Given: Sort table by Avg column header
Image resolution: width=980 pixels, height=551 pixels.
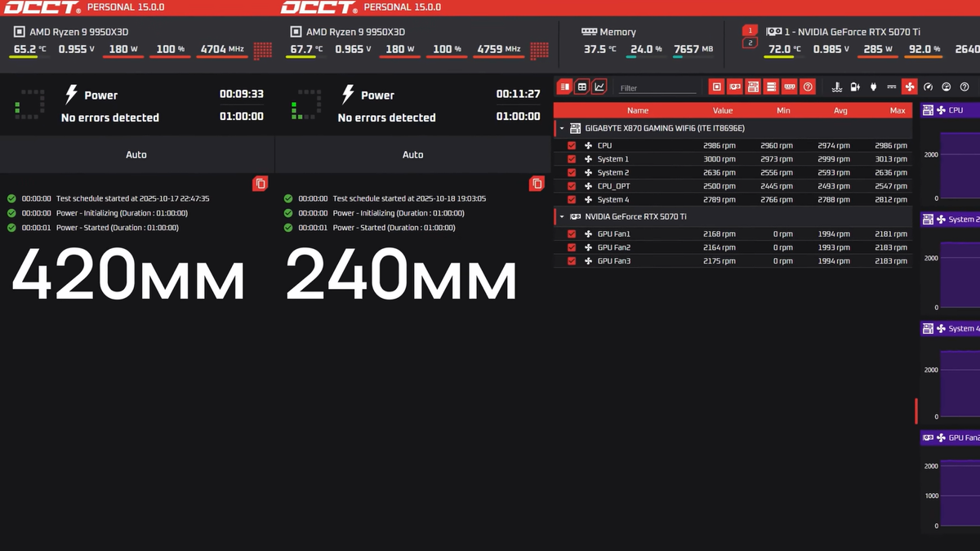Looking at the screenshot, I should coord(840,110).
